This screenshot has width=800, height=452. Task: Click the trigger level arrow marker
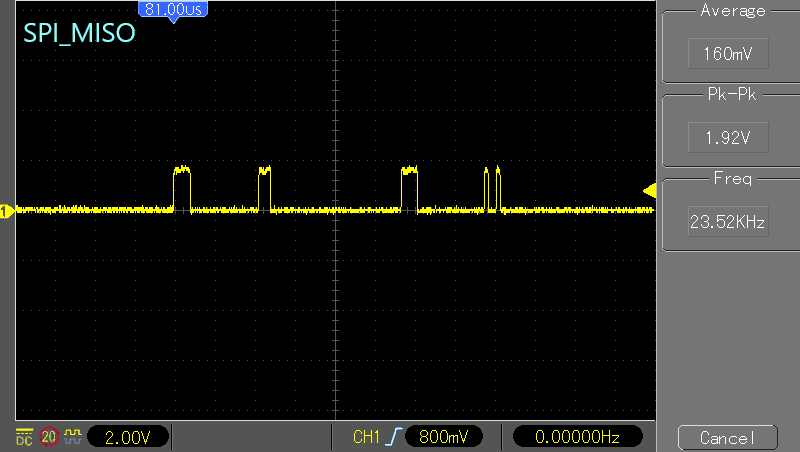tap(649, 191)
